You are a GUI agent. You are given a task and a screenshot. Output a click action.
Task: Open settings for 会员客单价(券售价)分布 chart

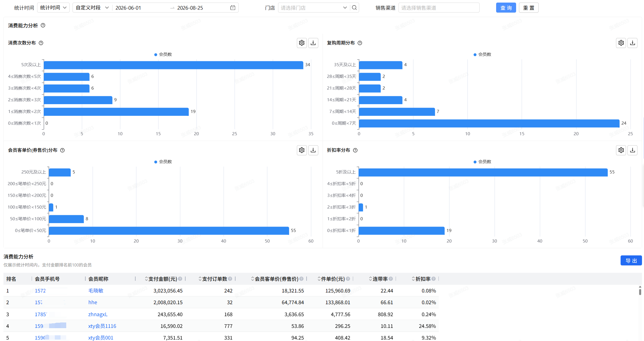click(302, 150)
